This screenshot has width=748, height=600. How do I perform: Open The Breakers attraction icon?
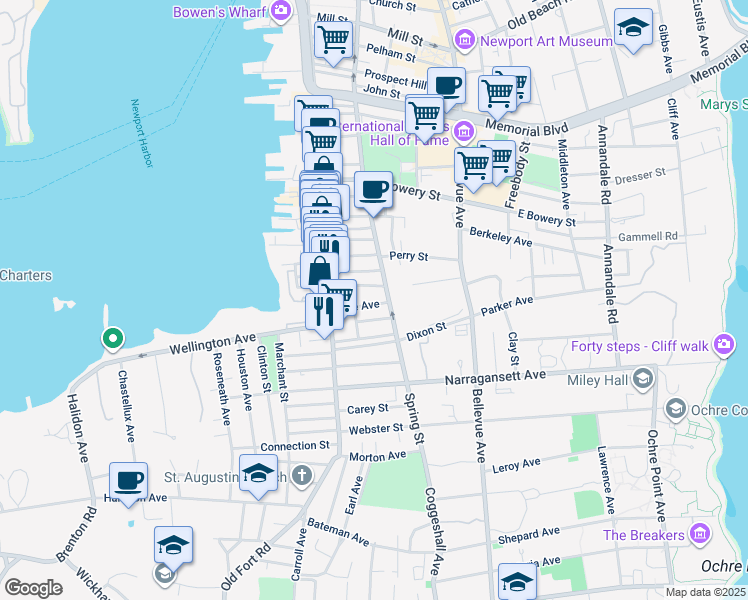(699, 535)
